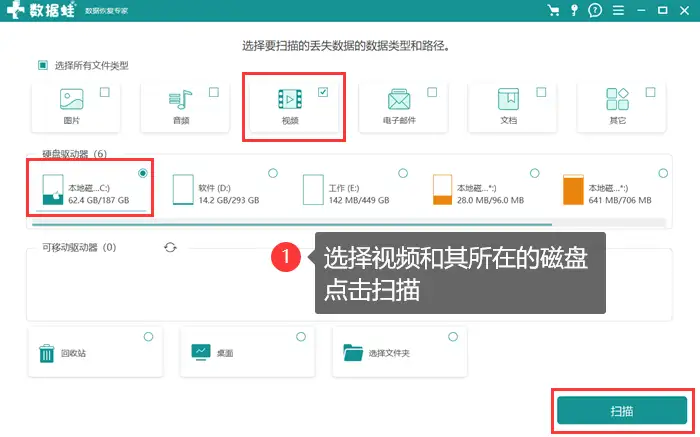Click the 回收站 label text

point(73,353)
